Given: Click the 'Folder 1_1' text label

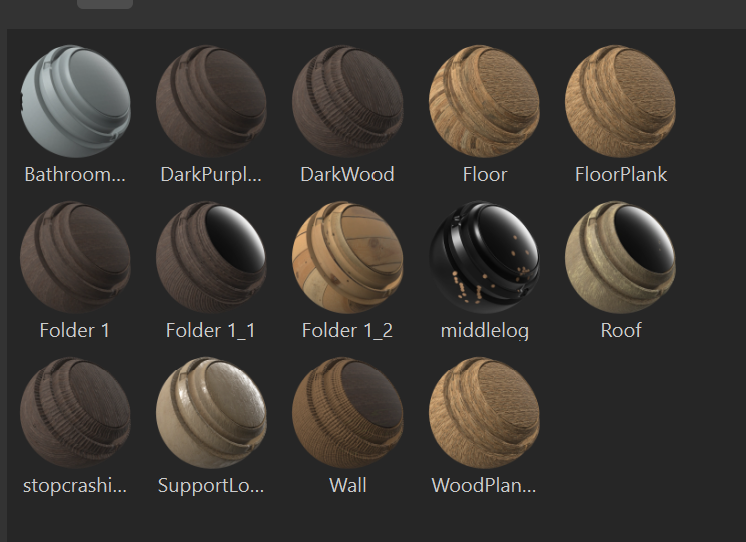Looking at the screenshot, I should (x=211, y=330).
